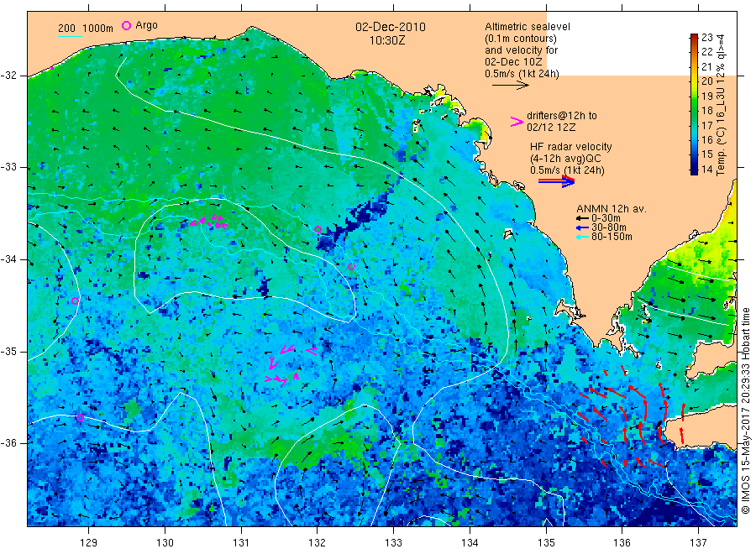Click the '30-80m' depth label
Screen dimensions: 756x554
coord(609,227)
